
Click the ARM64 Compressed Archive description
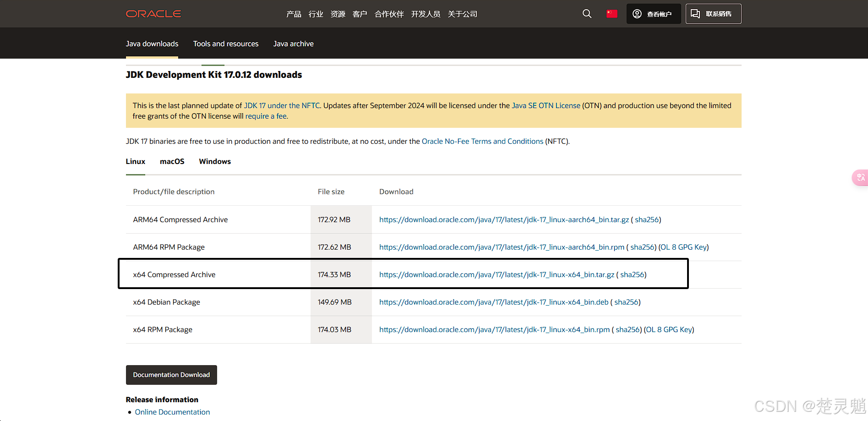point(180,219)
